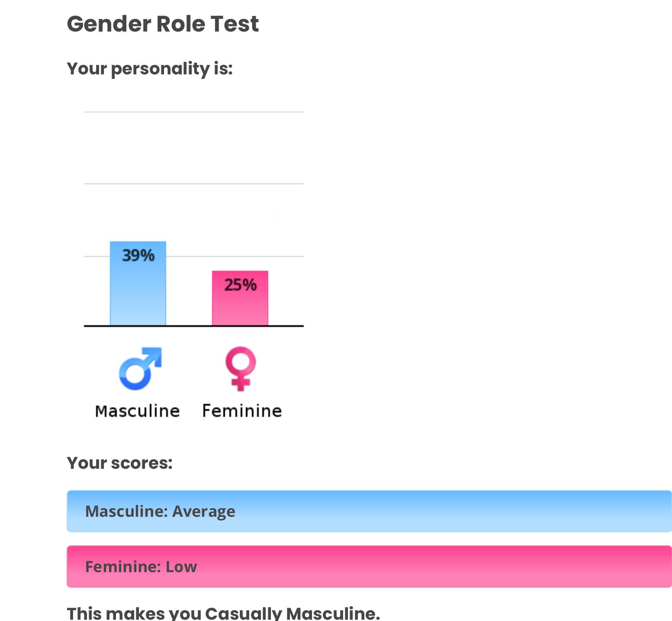Select the pink Feminine chart bar
This screenshot has height=621, width=672.
tap(240, 307)
